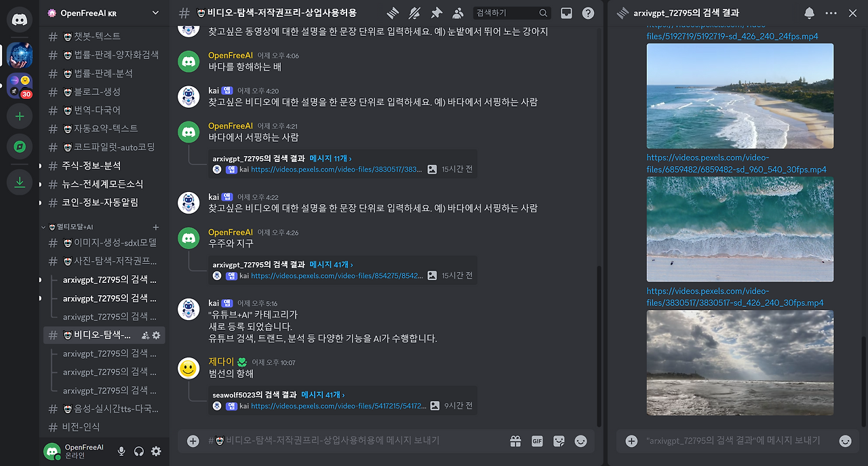868x466 pixels.
Task: Open the pinned messages panel
Action: 436,12
